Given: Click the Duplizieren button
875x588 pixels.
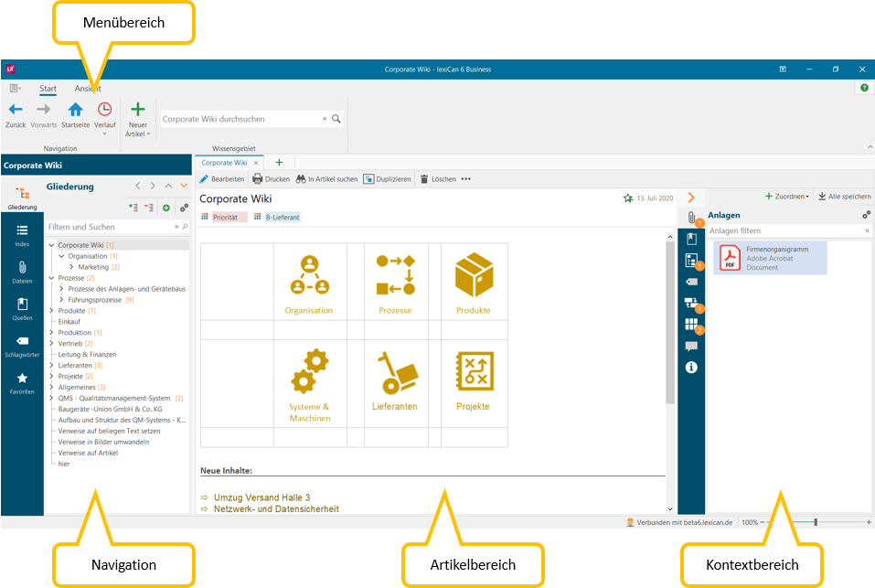Looking at the screenshot, I should [388, 179].
